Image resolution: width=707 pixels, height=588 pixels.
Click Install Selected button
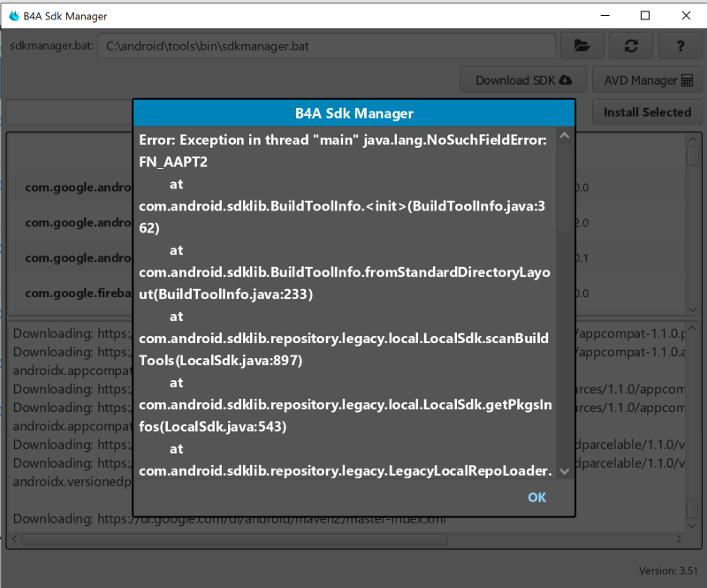click(647, 112)
